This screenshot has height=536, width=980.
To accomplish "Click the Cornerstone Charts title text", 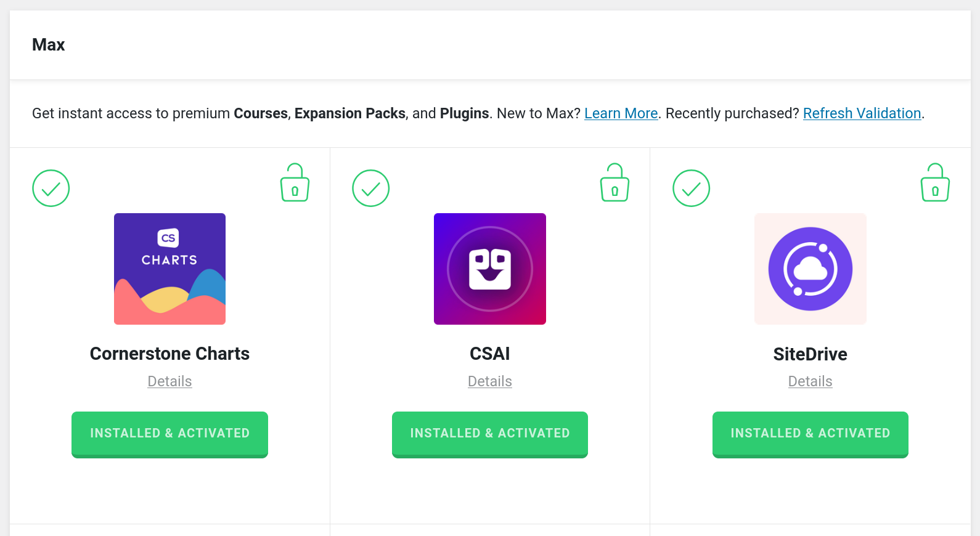I will [x=169, y=354].
